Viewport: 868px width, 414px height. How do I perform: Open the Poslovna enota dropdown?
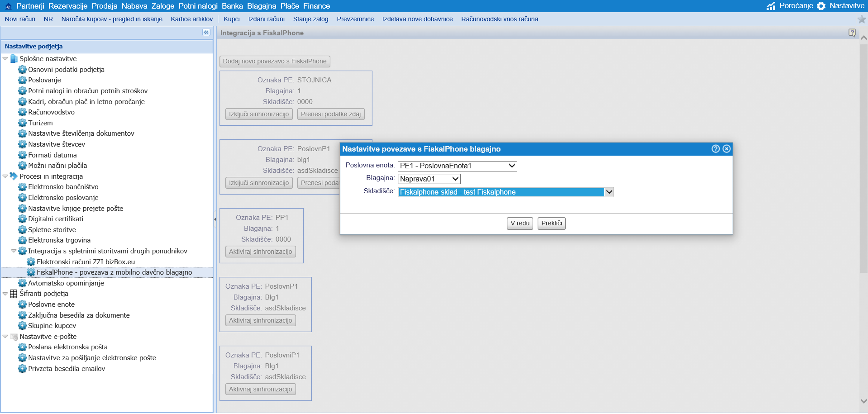[458, 166]
